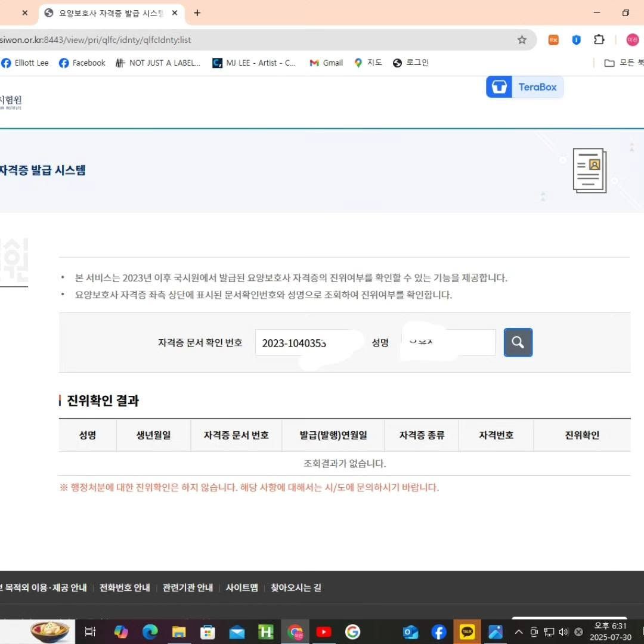Click the 생년월일 column header
The height and width of the screenshot is (644, 644).
pyautogui.click(x=154, y=435)
